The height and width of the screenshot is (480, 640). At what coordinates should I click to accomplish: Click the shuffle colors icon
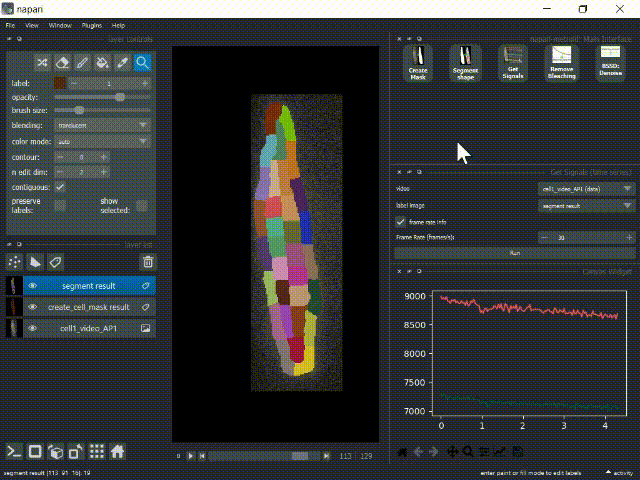[42, 63]
